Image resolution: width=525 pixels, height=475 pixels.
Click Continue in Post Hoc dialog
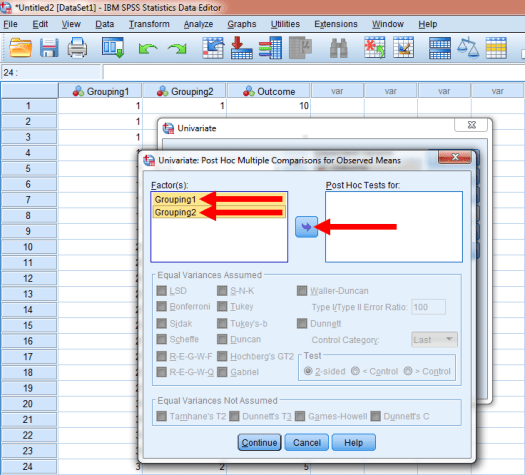(x=259, y=443)
